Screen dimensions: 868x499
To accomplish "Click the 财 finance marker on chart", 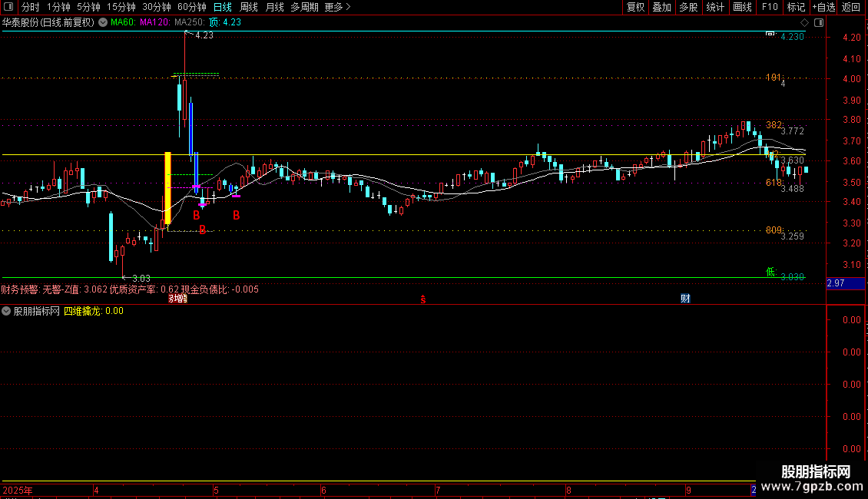I will click(x=685, y=299).
